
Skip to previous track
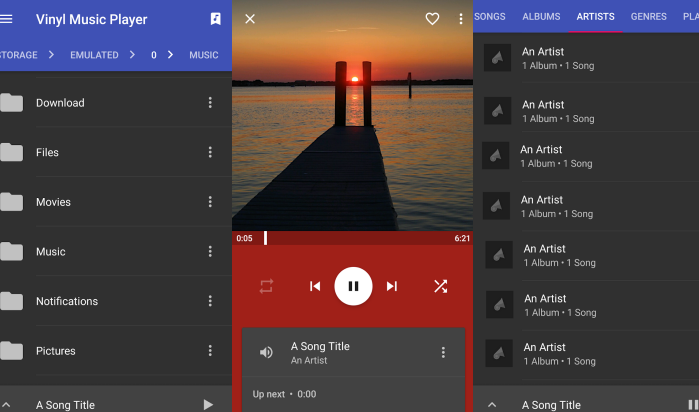click(x=315, y=286)
